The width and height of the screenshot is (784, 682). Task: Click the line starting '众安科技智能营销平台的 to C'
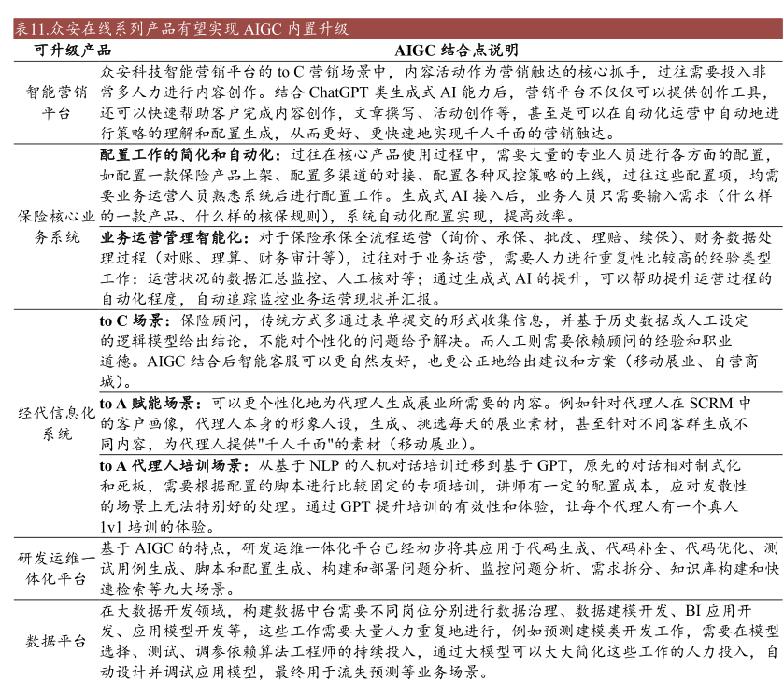click(433, 72)
